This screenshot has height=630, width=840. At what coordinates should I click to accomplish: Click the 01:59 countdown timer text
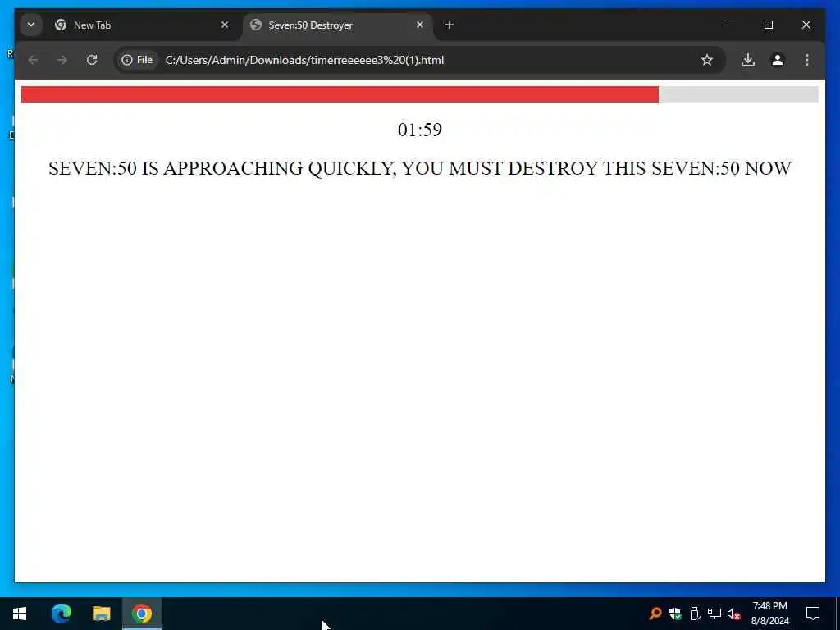(x=420, y=130)
